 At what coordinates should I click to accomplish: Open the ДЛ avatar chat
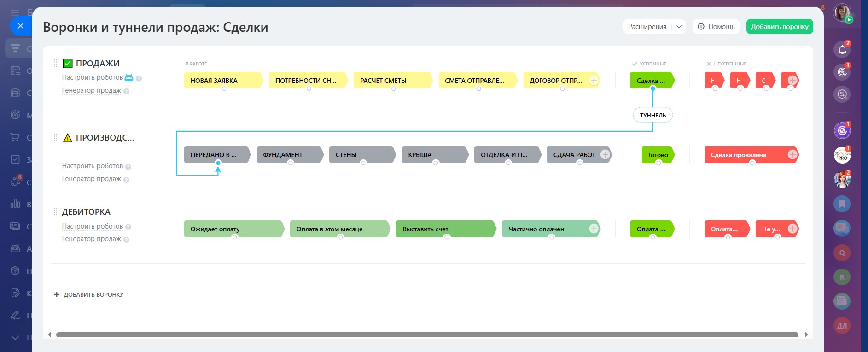tap(842, 326)
